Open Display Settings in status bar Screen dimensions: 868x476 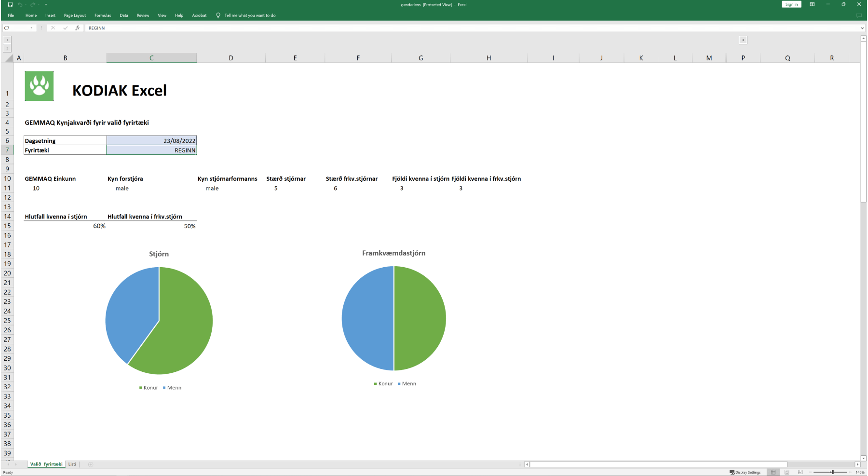tap(745, 473)
